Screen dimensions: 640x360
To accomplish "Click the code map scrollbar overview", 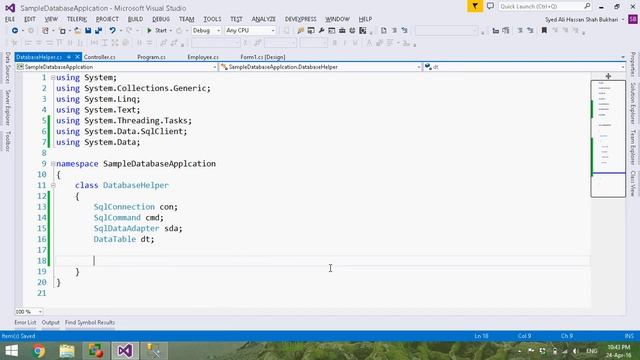I will click(608, 139).
